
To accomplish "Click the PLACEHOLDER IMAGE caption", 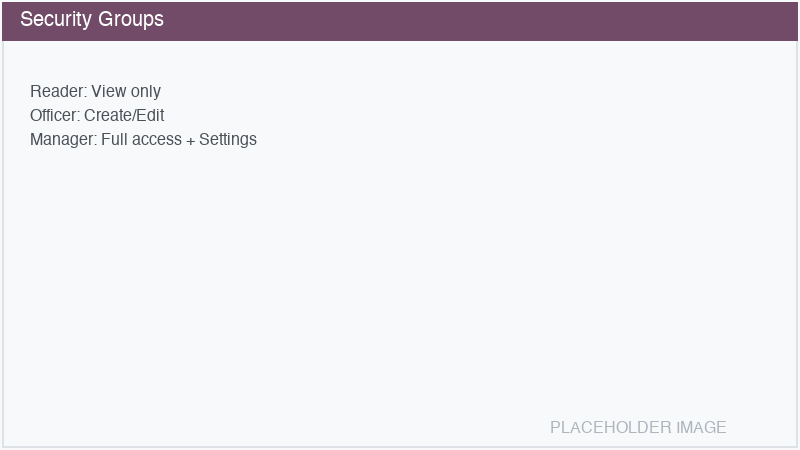I will (638, 428).
